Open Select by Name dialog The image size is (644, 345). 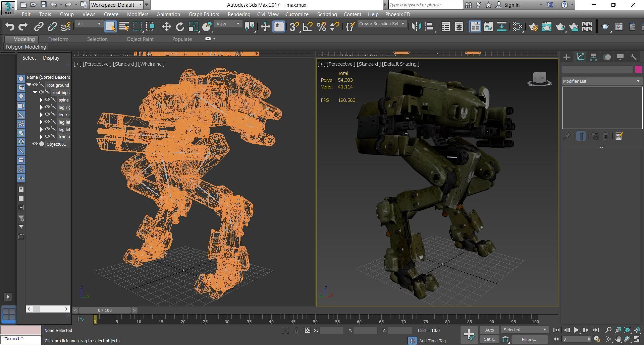pyautogui.click(x=124, y=27)
